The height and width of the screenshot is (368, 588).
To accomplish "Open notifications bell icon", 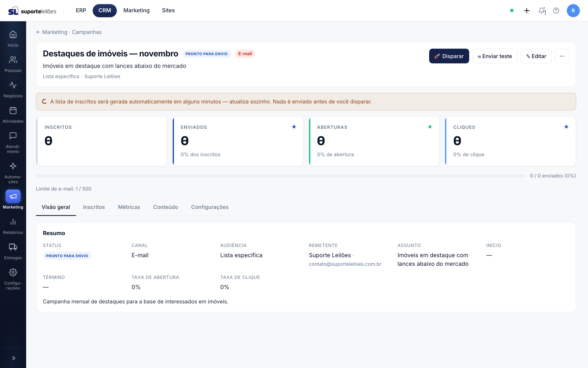I will point(542,10).
